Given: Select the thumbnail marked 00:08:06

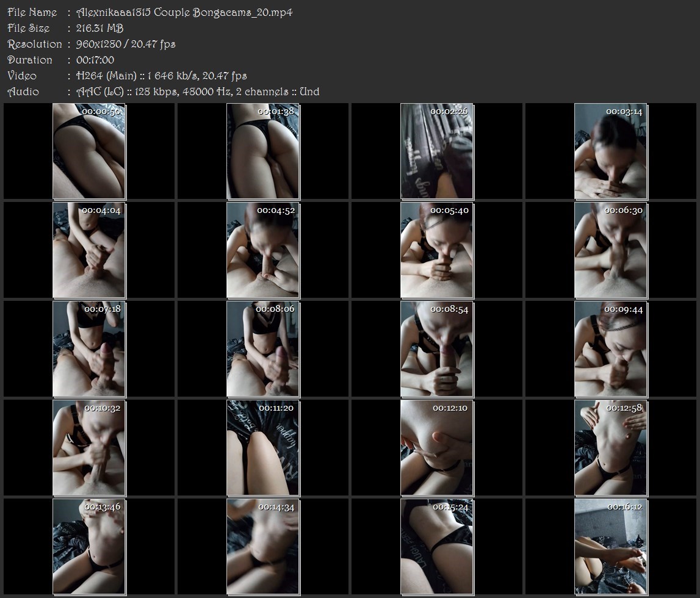Looking at the screenshot, I should [263, 349].
